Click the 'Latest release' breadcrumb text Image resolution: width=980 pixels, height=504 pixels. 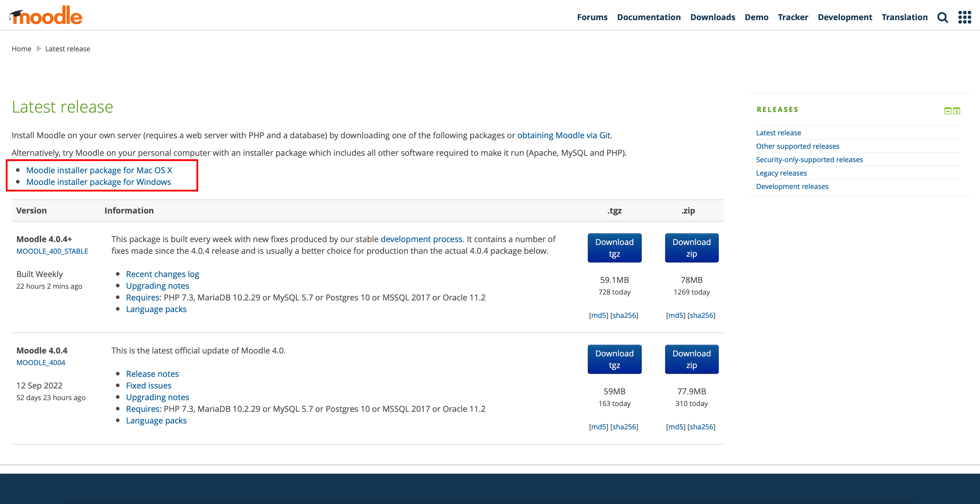click(x=68, y=49)
